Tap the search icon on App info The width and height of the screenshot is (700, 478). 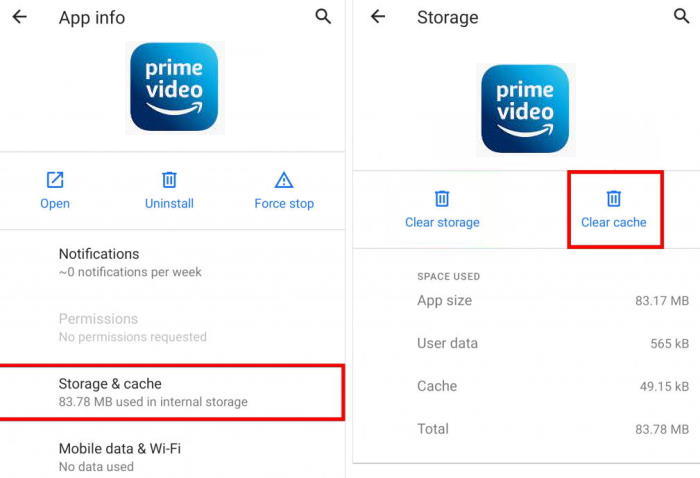(x=323, y=17)
